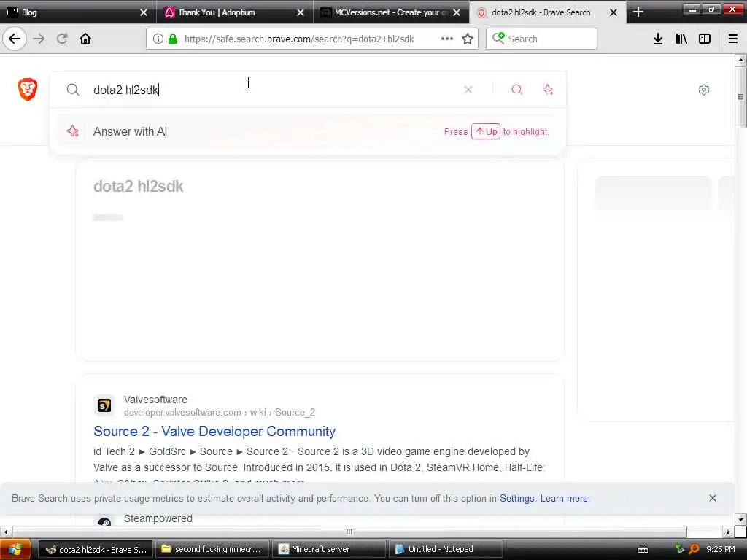Show site information icon in address bar
The height and width of the screenshot is (560, 747).
click(158, 39)
